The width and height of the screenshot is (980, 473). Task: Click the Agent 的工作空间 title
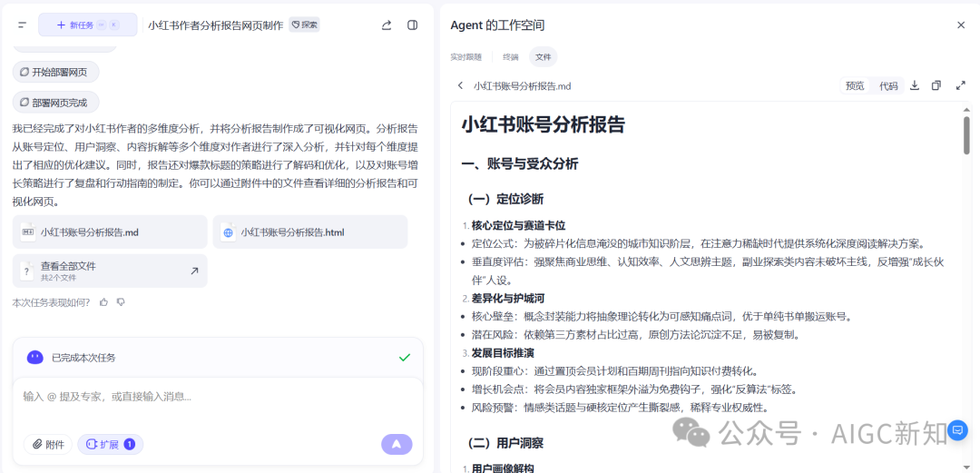tap(497, 25)
